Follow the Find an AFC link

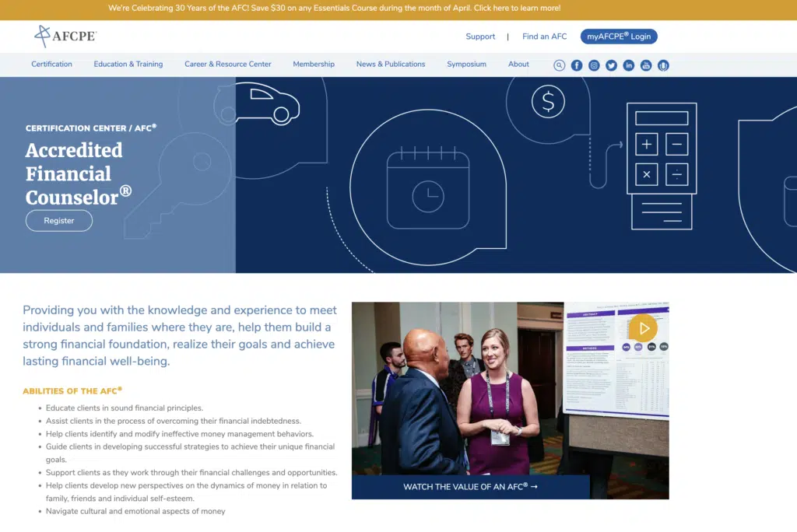pos(544,37)
